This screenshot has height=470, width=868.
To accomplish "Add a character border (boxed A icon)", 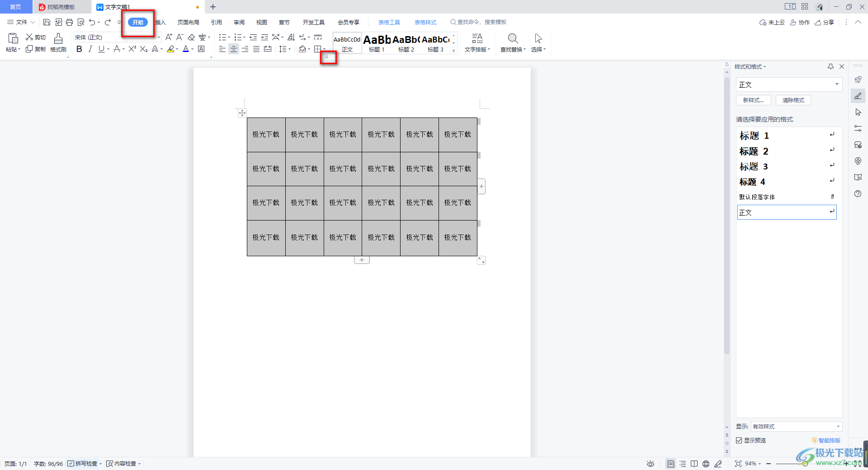I will click(201, 49).
